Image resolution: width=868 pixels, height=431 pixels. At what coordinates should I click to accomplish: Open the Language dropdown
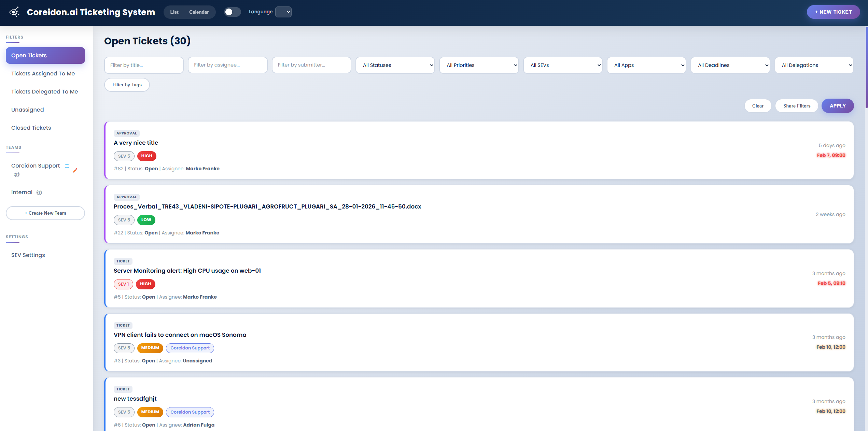[x=283, y=12]
